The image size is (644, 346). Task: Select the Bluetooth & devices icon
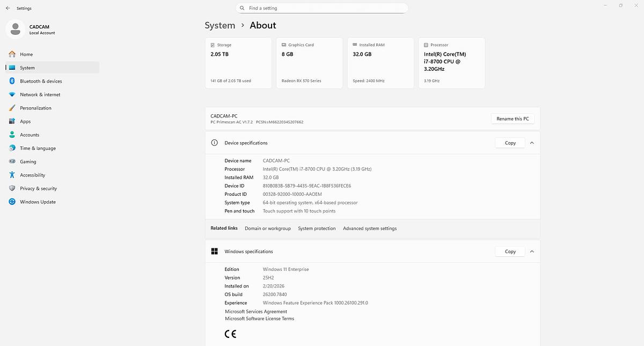tap(12, 81)
